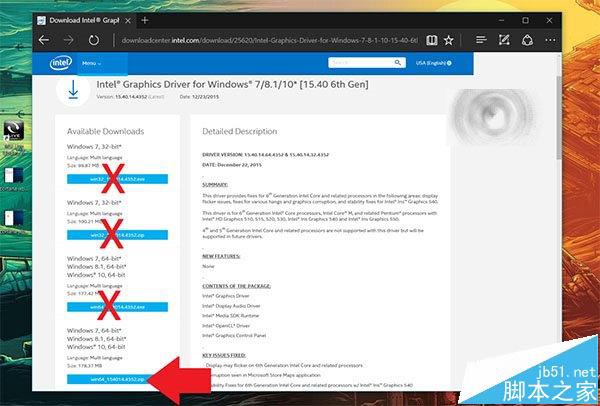
Task: Open the black swoosh shortcut on desktop
Action: click(x=14, y=130)
